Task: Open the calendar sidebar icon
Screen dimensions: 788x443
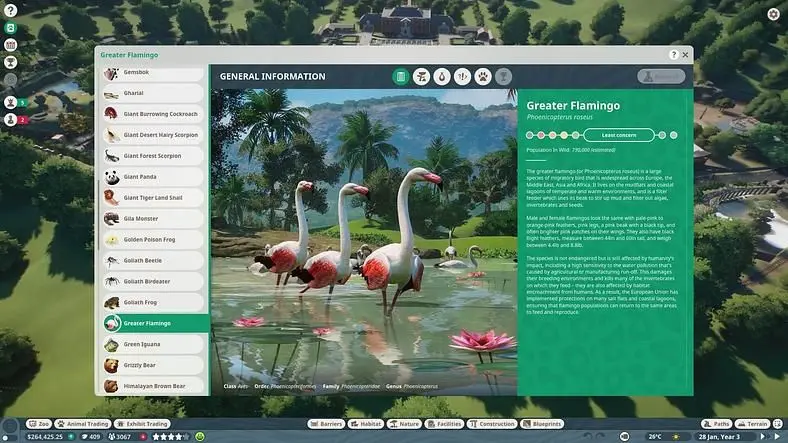Action: coord(11,45)
